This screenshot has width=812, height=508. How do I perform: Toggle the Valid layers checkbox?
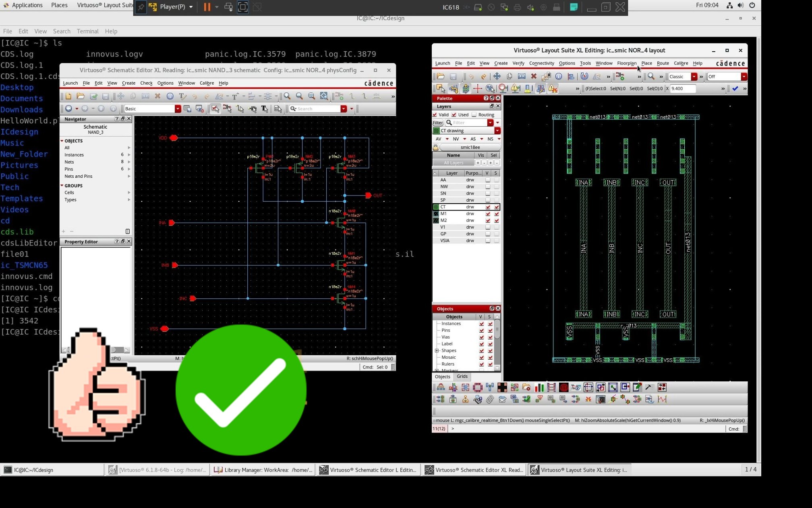(x=435, y=115)
